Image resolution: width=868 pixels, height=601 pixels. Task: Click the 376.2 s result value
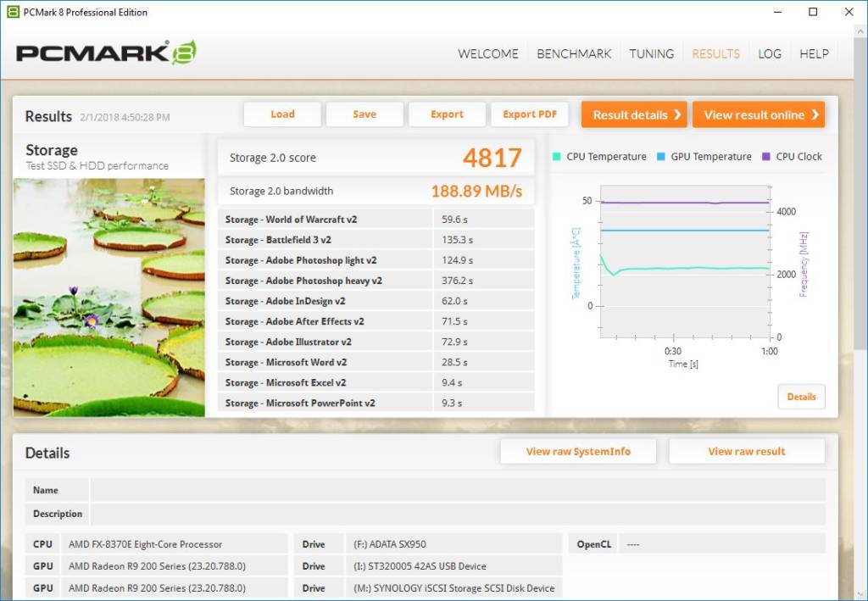tap(457, 281)
